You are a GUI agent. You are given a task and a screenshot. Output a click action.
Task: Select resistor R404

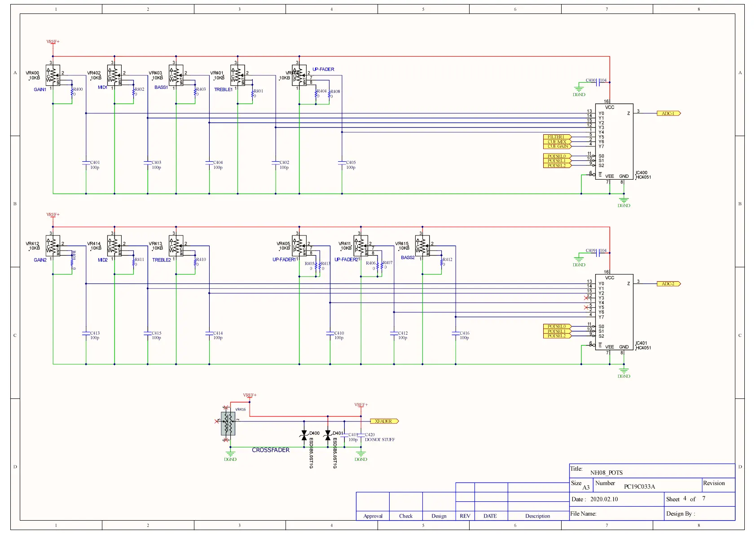[x=316, y=94]
